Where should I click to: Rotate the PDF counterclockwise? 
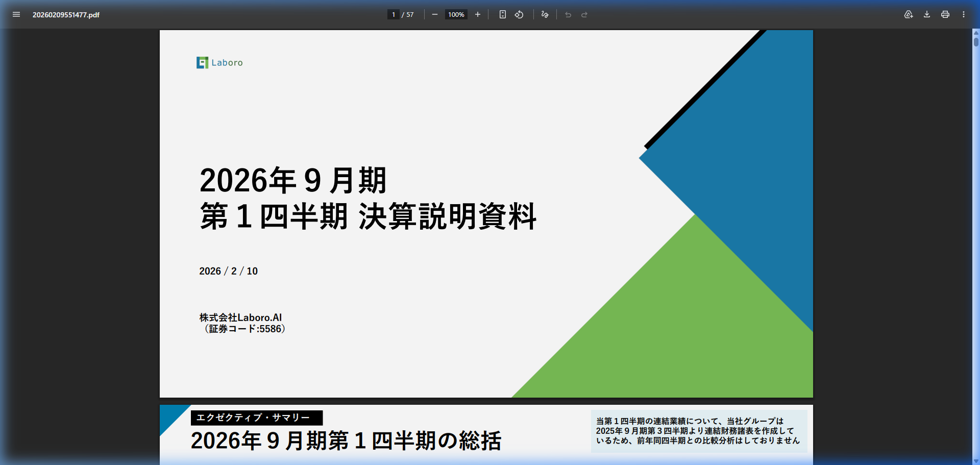[x=519, y=14]
